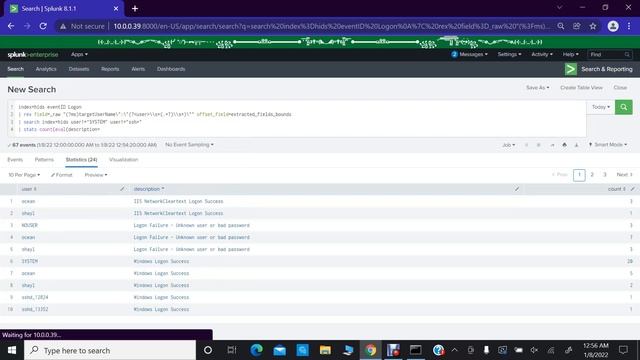
Task: Open the Windows notification center
Action: pos(623,350)
